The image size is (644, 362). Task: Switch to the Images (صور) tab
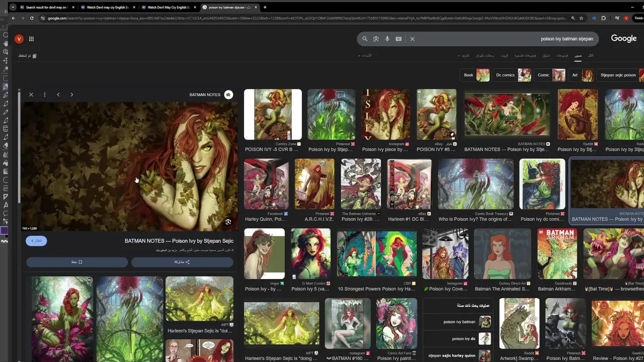[x=578, y=56]
